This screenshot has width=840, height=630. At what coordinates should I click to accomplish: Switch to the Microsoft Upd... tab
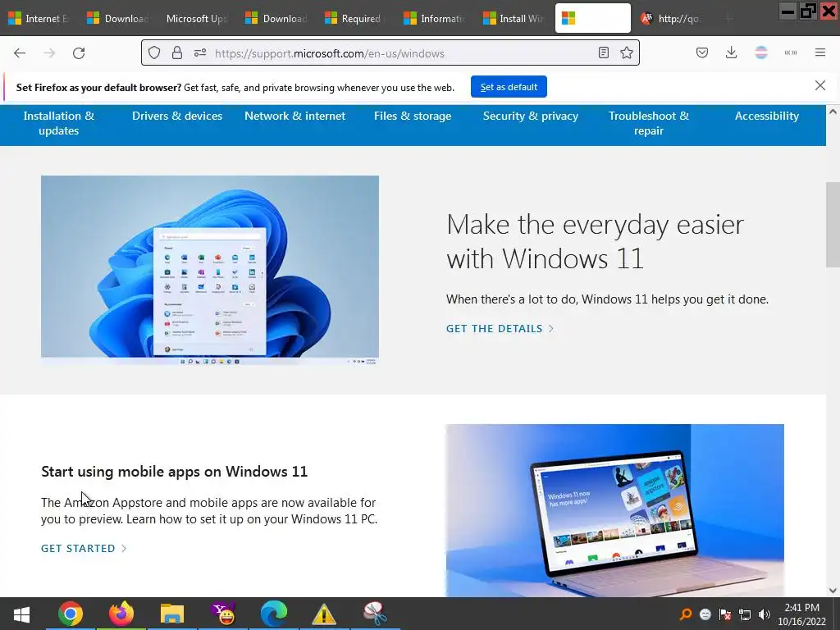pos(199,18)
